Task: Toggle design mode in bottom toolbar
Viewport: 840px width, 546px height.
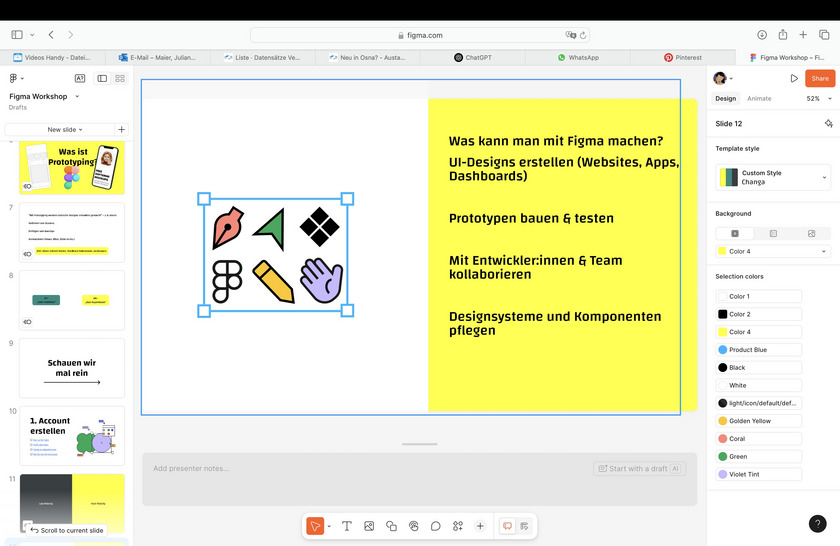Action: [524, 526]
